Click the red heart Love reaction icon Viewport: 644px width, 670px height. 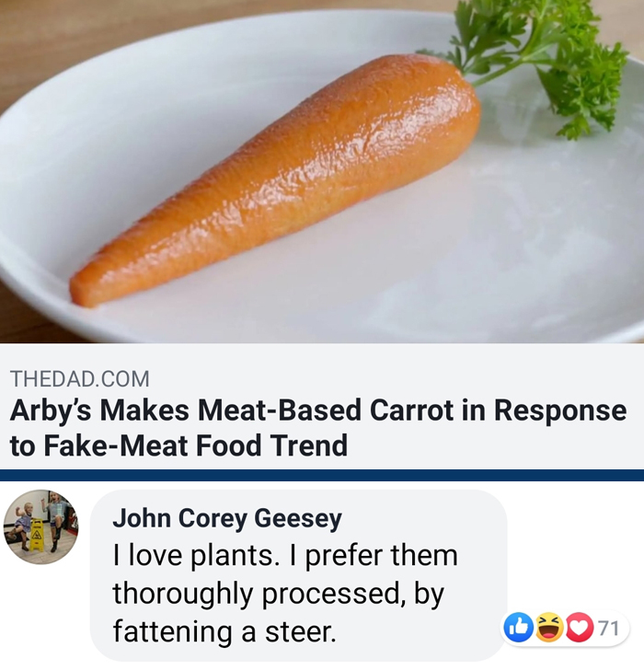tap(580, 628)
